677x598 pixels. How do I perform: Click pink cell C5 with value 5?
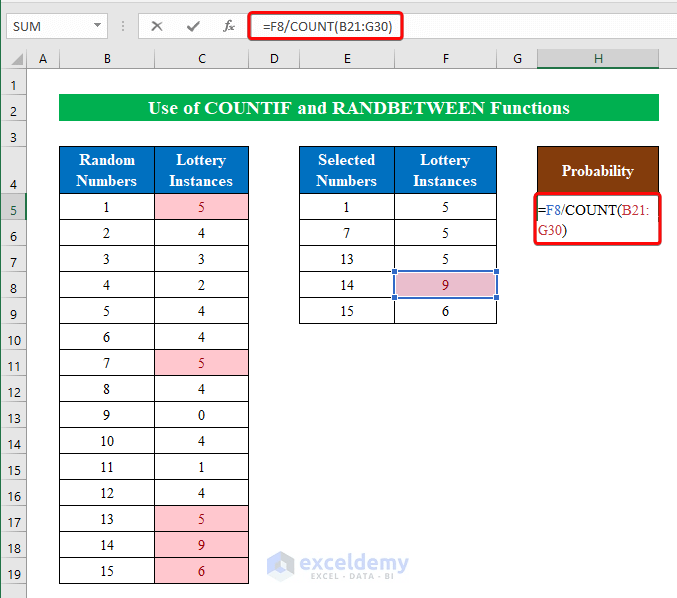(201, 207)
